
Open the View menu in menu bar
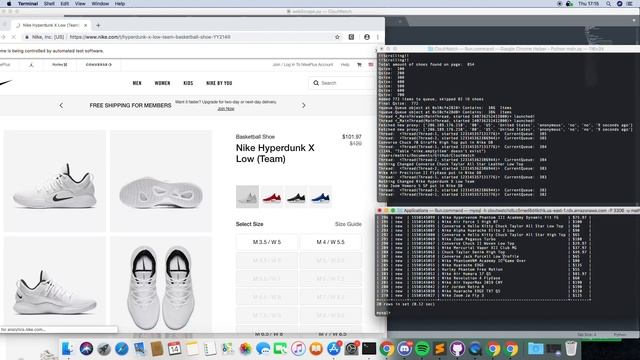click(x=80, y=4)
